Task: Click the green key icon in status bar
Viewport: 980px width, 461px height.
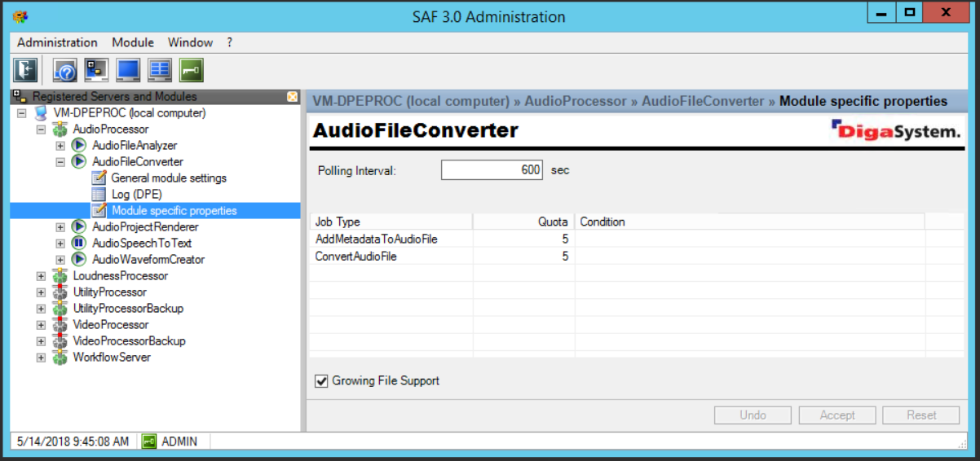Action: coord(149,441)
